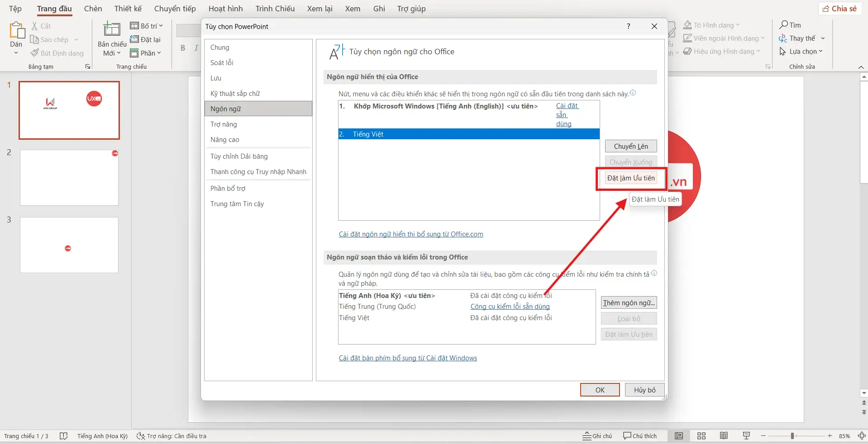The image size is (868, 444).
Task: Click fit slide to window icon
Action: pos(862,436)
